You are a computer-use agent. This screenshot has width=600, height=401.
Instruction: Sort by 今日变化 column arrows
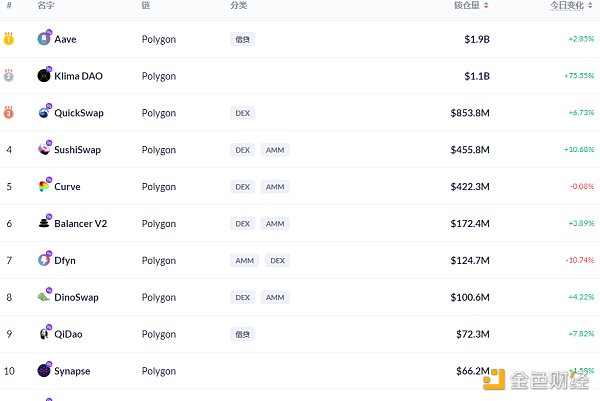[x=590, y=5]
